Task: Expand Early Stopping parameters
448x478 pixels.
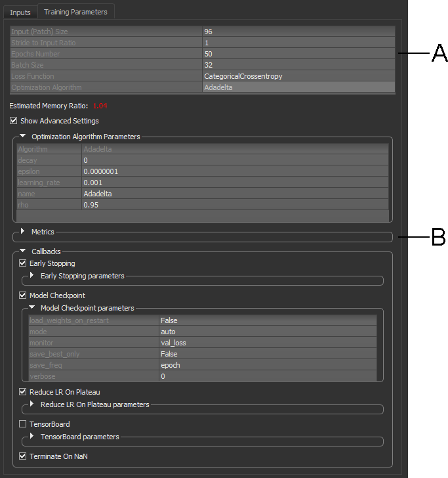Action: click(31, 276)
